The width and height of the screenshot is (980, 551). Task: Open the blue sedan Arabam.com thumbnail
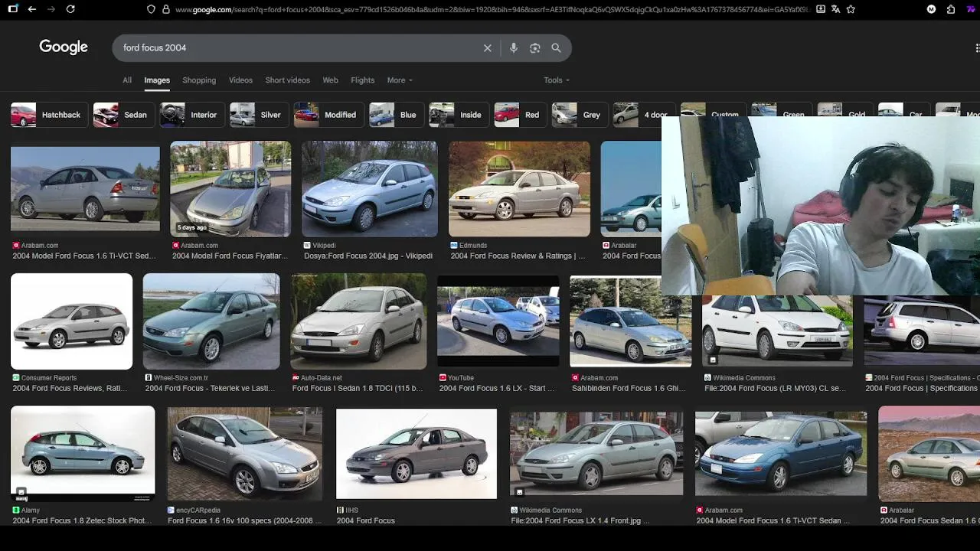pyautogui.click(x=781, y=454)
